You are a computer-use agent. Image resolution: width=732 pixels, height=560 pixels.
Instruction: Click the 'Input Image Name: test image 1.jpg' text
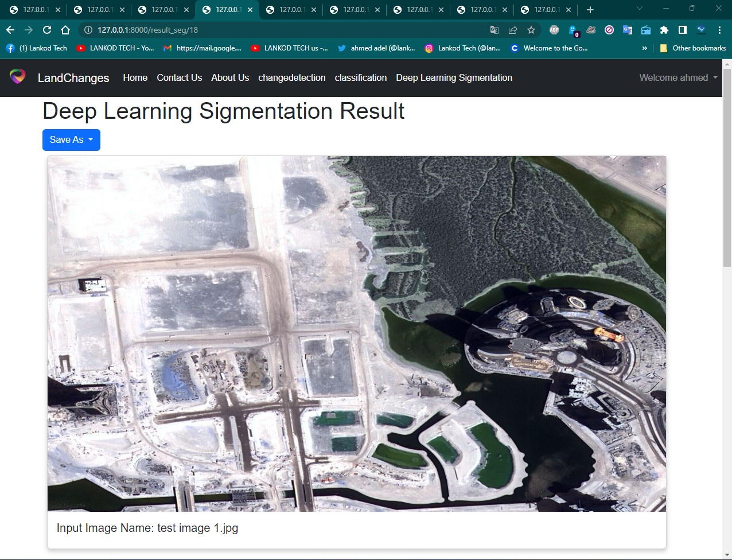pyautogui.click(x=147, y=528)
